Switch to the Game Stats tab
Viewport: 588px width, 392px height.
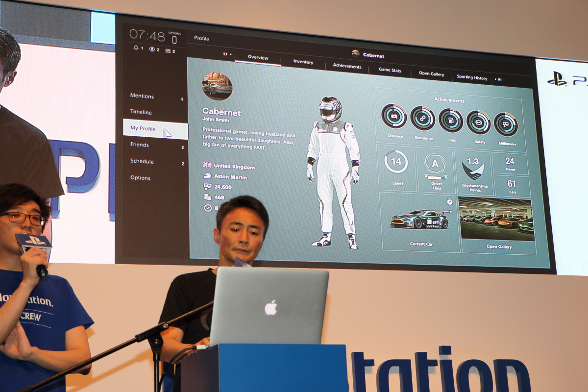390,70
